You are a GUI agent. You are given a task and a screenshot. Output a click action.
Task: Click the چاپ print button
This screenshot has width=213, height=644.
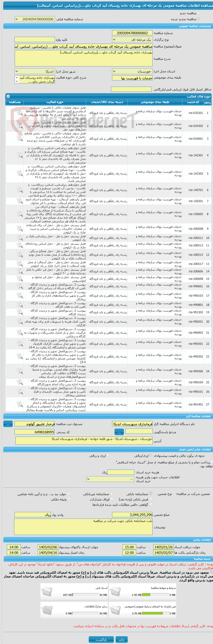click(121, 640)
